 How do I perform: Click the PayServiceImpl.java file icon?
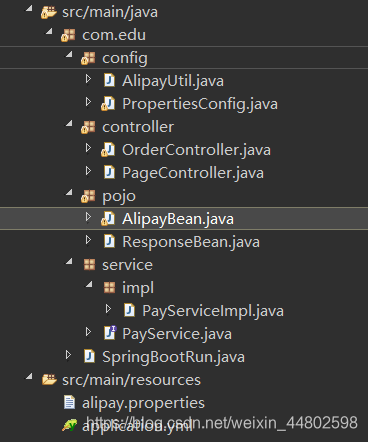(x=129, y=311)
